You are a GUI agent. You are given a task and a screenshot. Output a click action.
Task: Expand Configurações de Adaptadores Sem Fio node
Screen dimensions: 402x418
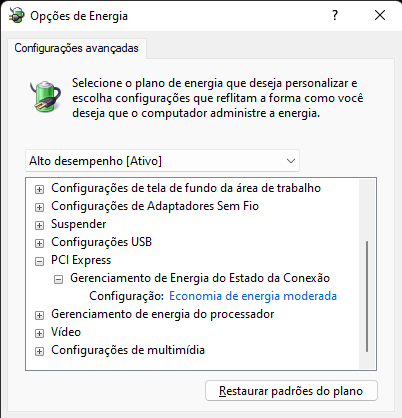[x=39, y=207]
